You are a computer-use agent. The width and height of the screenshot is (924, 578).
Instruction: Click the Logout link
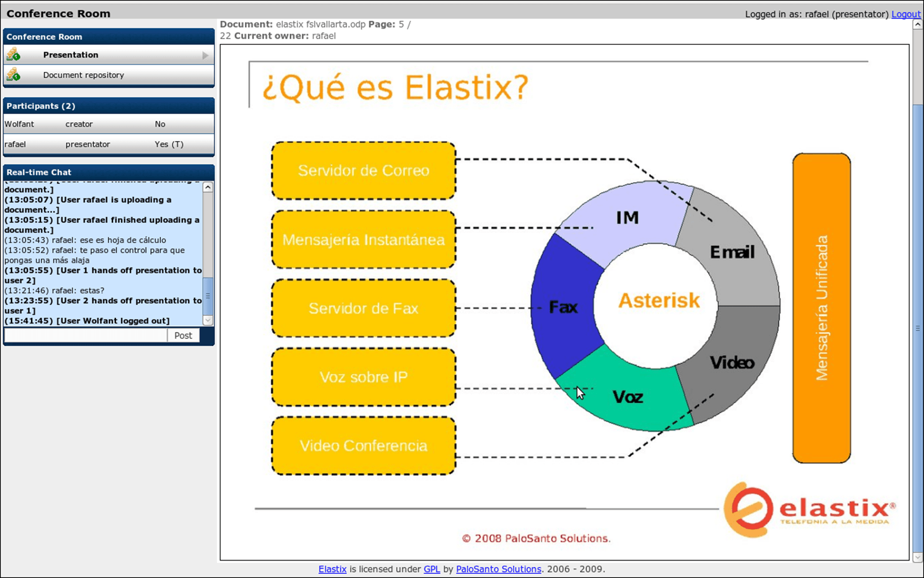pos(906,14)
